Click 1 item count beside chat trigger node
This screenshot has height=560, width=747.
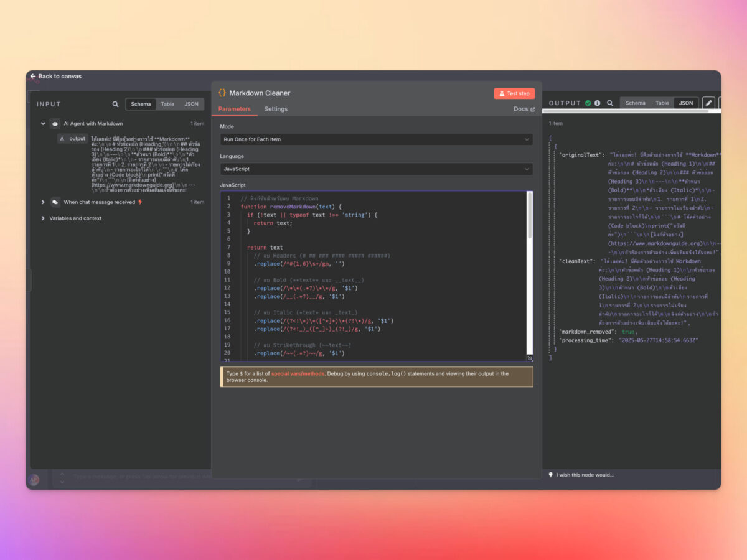[197, 202]
